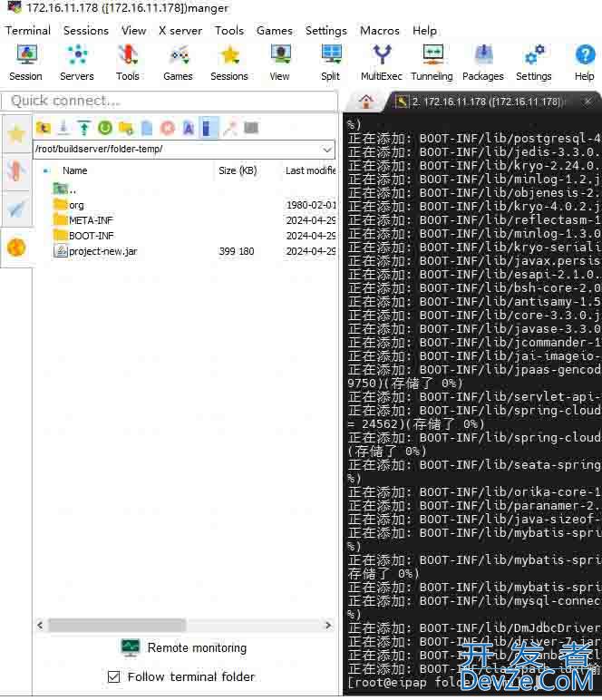The image size is (602, 700).
Task: Delete selected files with red X icon
Action: pyautogui.click(x=168, y=128)
